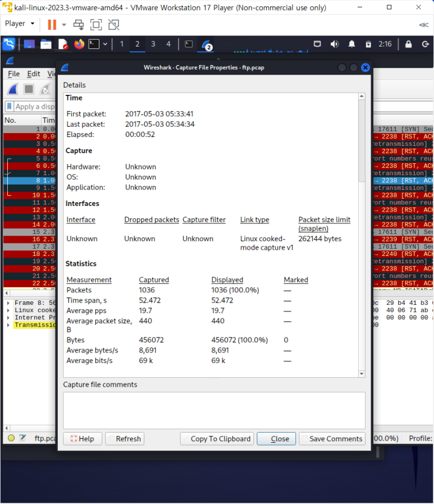Click the Apply a display filter field
Screen dimensions: 434x504
point(35,107)
